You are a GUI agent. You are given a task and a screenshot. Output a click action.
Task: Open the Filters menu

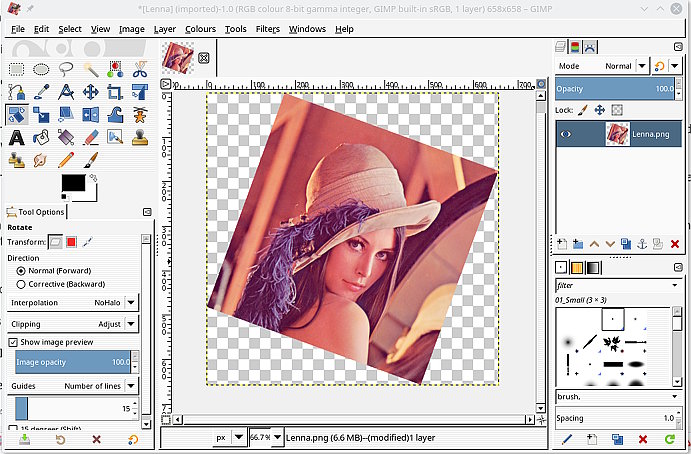(x=267, y=29)
